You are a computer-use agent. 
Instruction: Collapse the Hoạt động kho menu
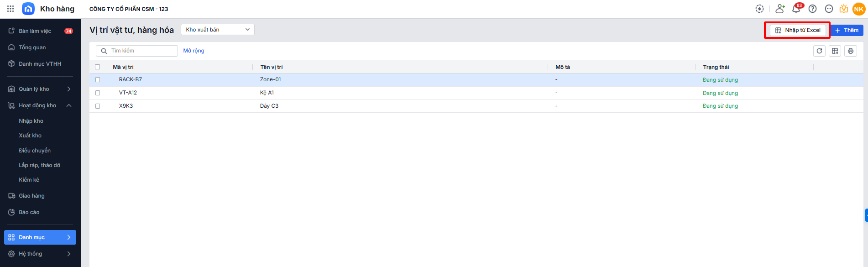pos(69,105)
